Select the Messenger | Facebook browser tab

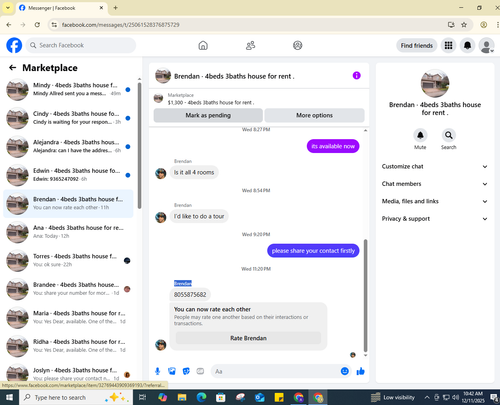click(62, 8)
